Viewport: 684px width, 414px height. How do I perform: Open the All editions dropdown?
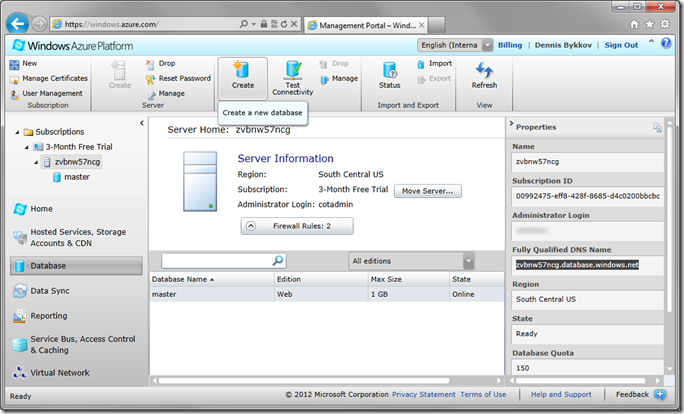411,261
